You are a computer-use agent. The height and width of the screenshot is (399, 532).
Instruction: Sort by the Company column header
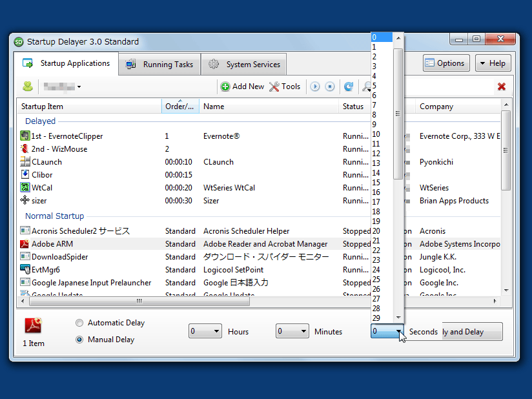click(x=458, y=107)
